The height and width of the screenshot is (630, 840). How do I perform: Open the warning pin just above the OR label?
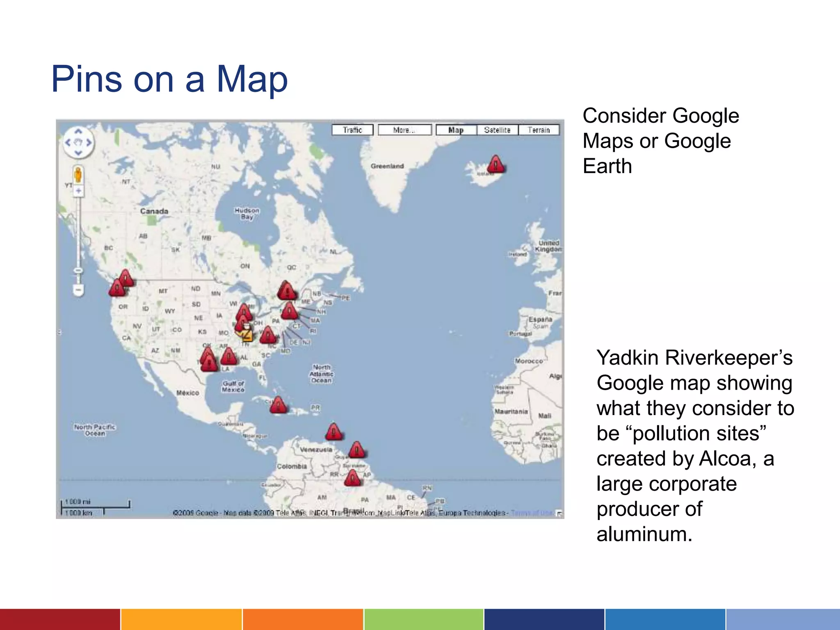117,288
